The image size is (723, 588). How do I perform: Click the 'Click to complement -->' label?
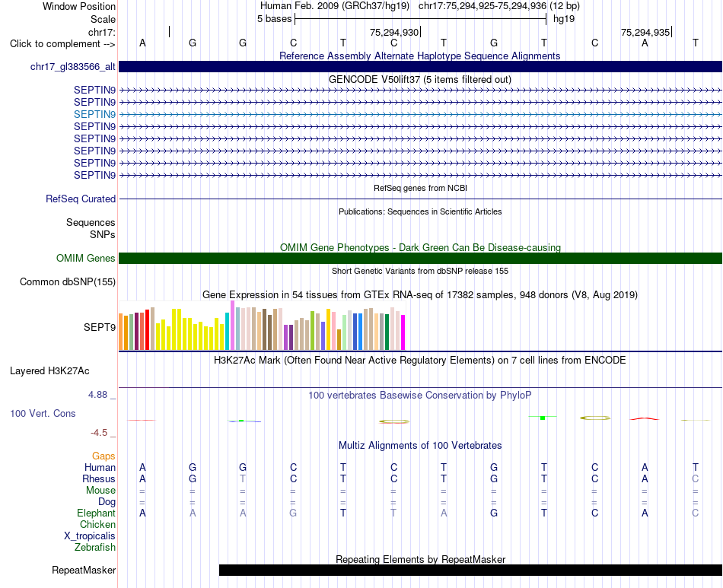coord(62,44)
